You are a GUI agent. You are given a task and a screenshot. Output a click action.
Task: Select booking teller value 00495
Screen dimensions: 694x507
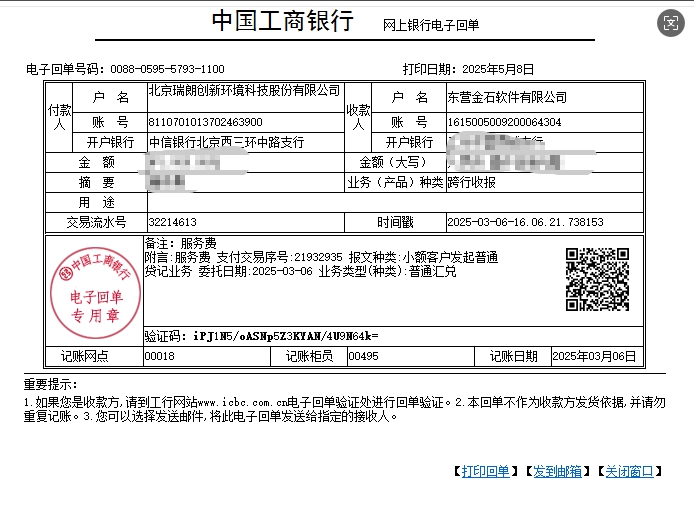click(363, 356)
